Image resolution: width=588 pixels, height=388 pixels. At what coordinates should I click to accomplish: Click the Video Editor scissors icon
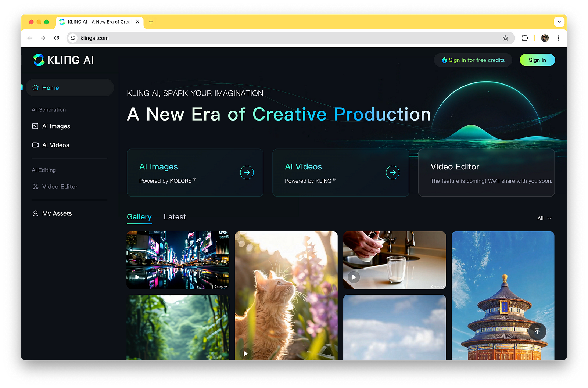(36, 187)
